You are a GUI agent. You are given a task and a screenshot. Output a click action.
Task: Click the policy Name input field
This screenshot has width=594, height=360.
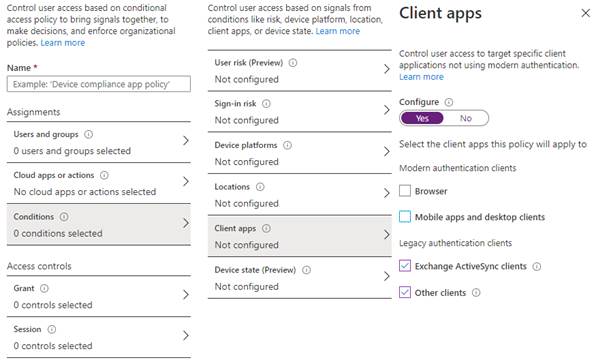coord(98,84)
